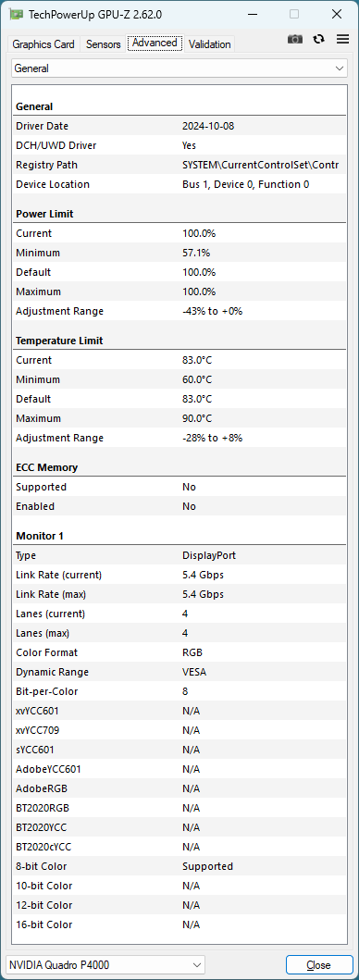Click the refresh arrows icon
Screen dimensions: 359x980
(319, 39)
